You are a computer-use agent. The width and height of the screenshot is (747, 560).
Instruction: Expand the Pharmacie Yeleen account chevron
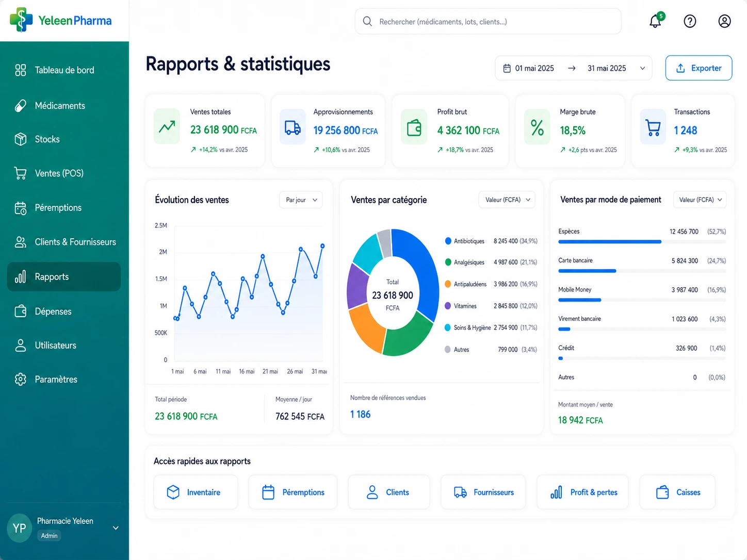(116, 528)
